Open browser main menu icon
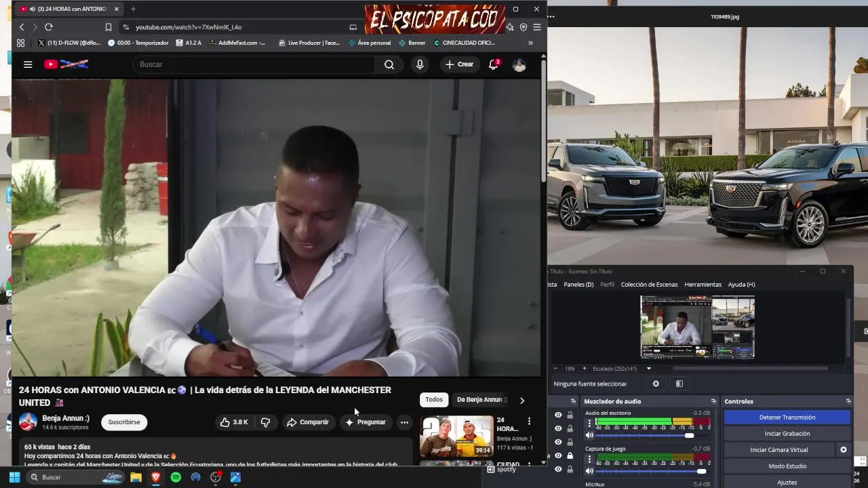Viewport: 868px width, 488px height. pos(536,27)
